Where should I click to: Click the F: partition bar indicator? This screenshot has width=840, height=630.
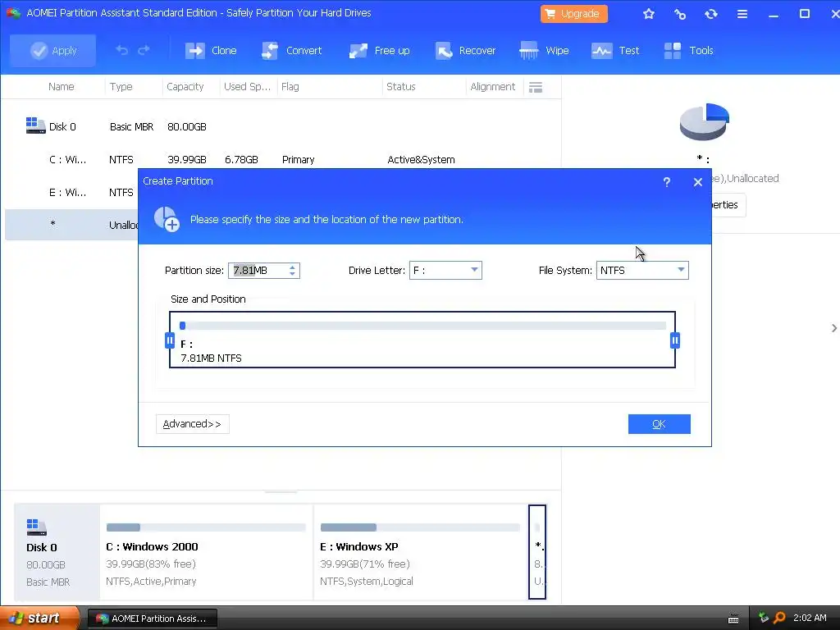pyautogui.click(x=183, y=326)
